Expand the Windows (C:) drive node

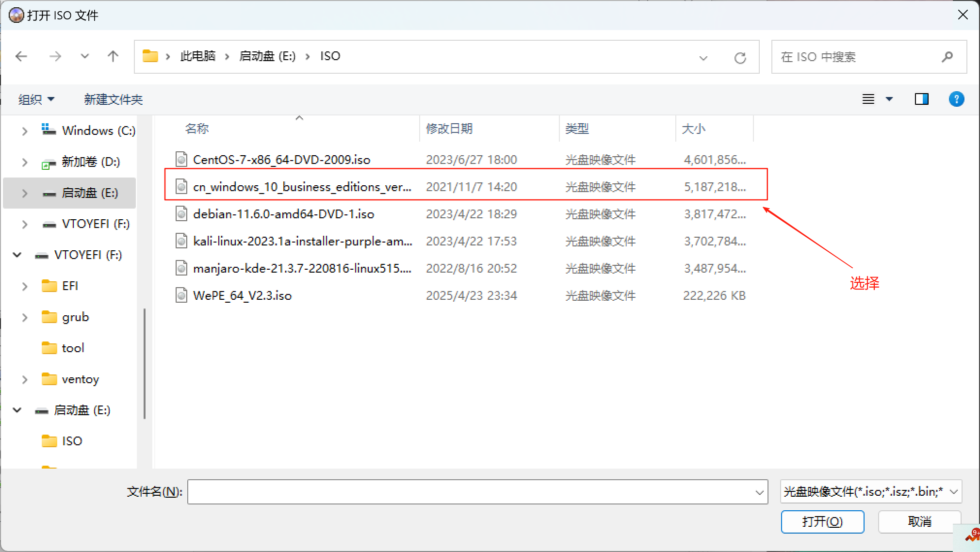tap(25, 131)
